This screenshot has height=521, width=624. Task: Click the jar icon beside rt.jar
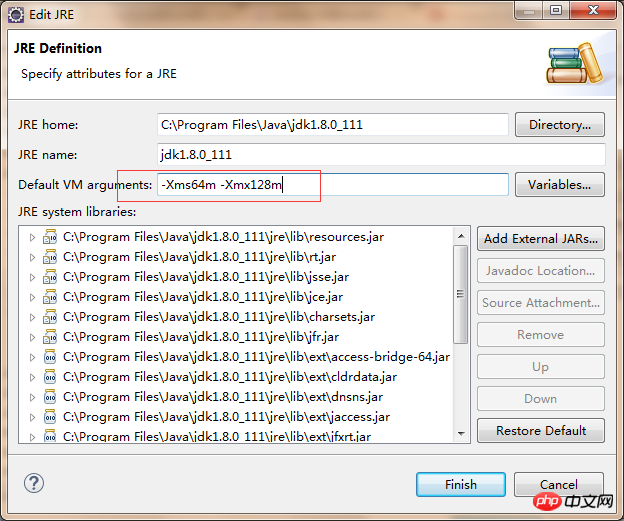(50, 257)
